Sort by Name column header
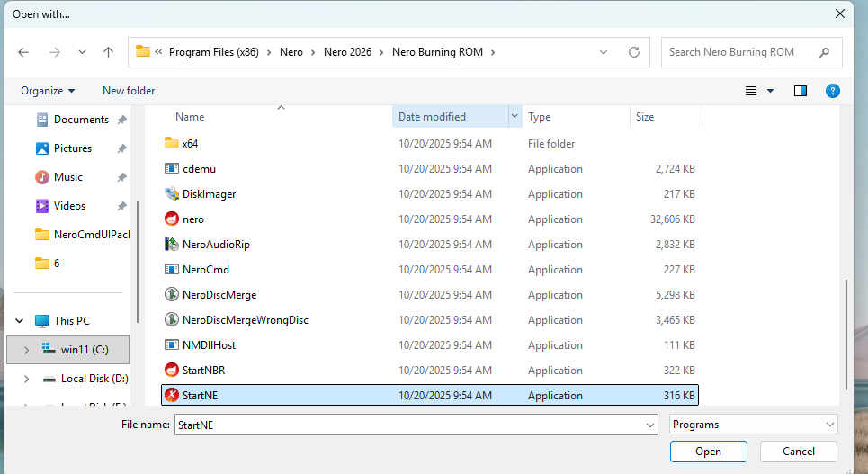Image resolution: width=868 pixels, height=474 pixels. coord(190,117)
